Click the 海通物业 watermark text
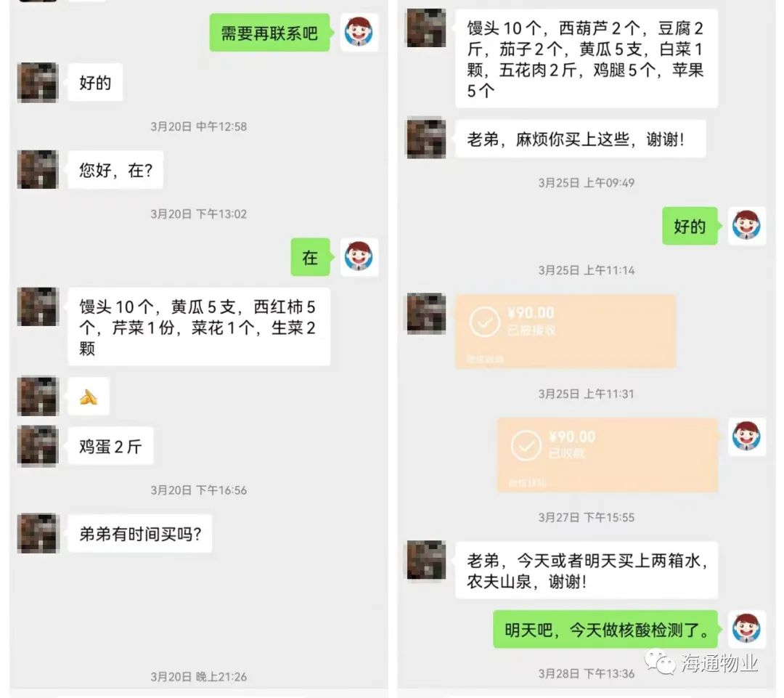 point(719,663)
